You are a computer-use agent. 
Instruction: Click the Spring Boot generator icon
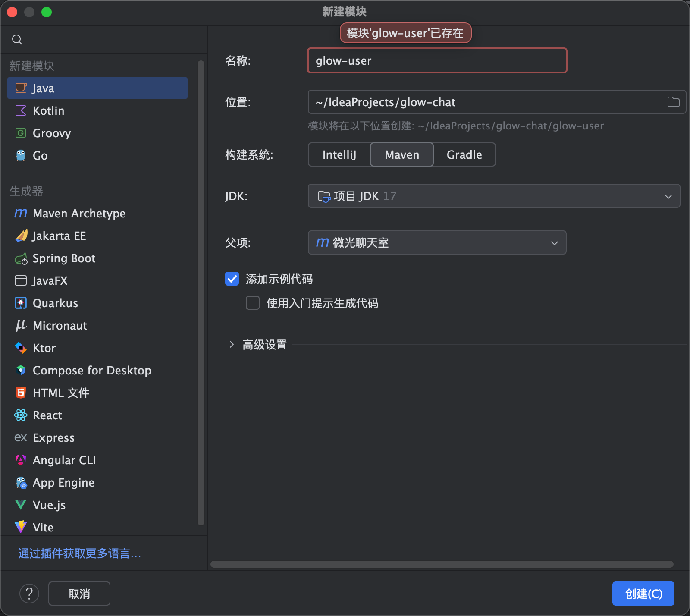pos(21,258)
